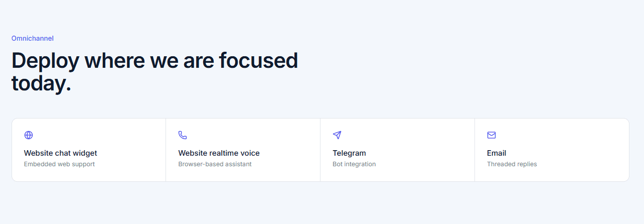The width and height of the screenshot is (644, 224).
Task: Click the paper plane Telegram icon
Action: (337, 135)
